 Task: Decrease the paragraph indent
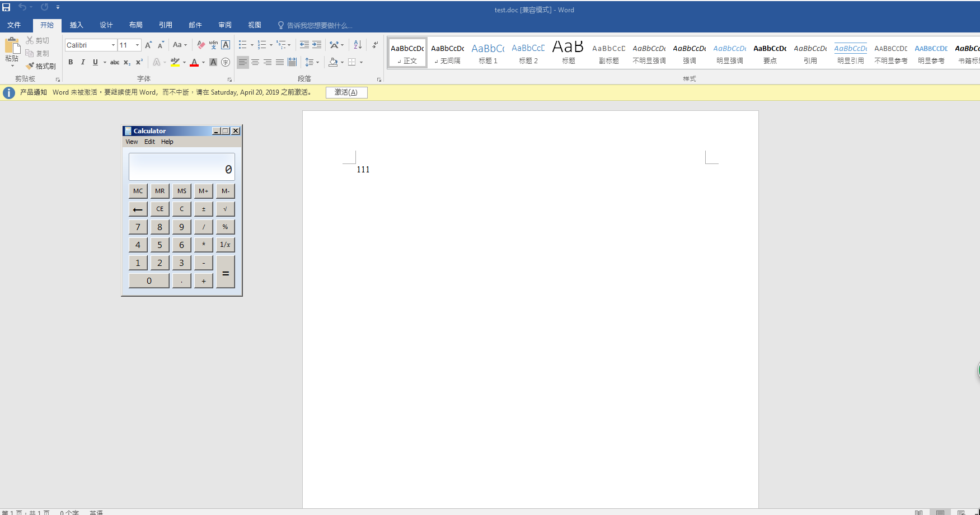(x=304, y=45)
